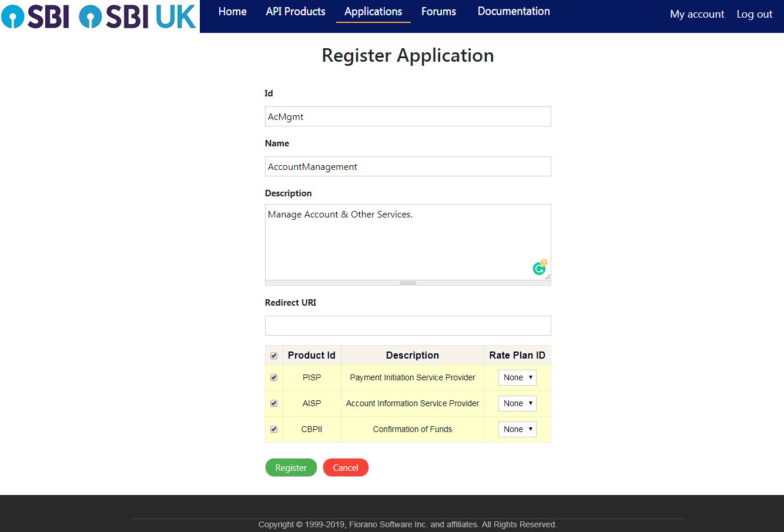Go to the Home menu item
This screenshot has width=784, height=532.
[233, 11]
